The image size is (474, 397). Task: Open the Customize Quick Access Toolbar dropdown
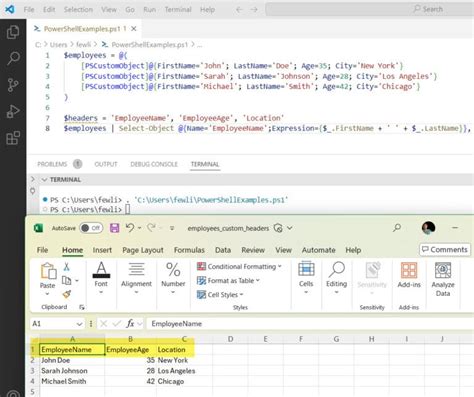click(x=172, y=228)
